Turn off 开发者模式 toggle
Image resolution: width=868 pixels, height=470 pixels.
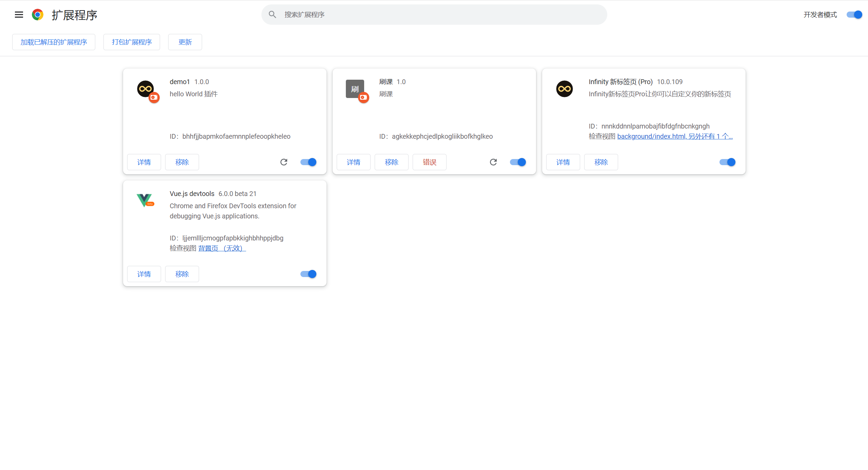(x=854, y=15)
